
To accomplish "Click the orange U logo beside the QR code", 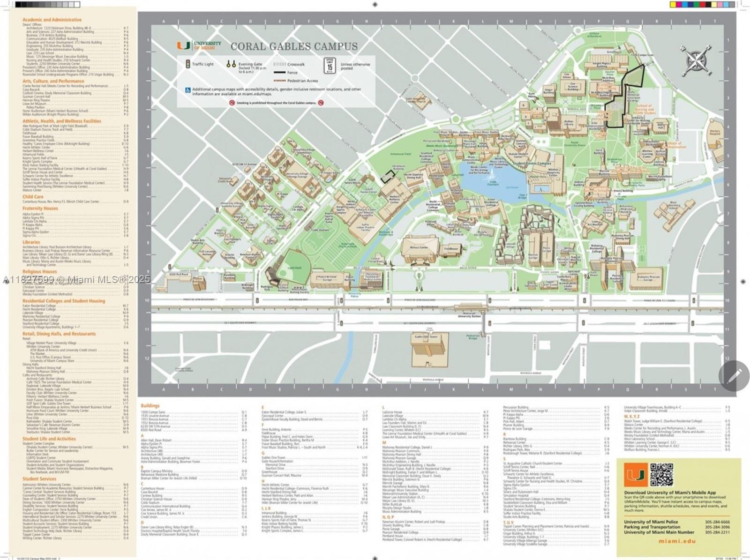I will click(x=635, y=475).
